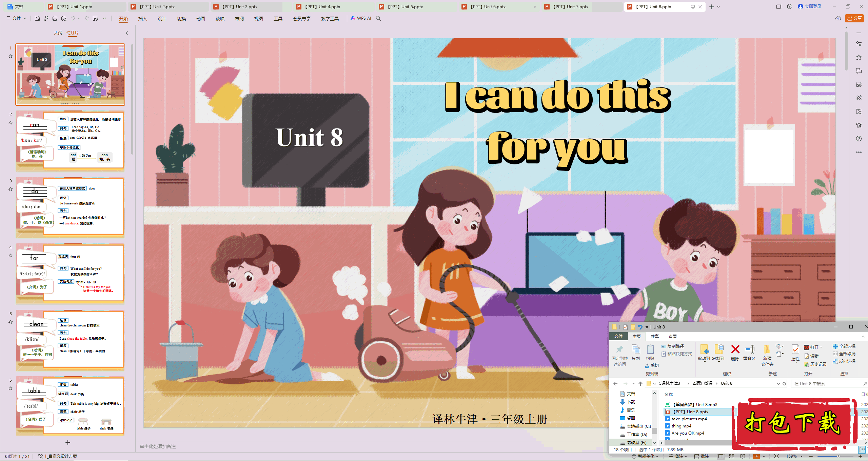
Task: Click the zoom in plus button
Action: (x=860, y=456)
